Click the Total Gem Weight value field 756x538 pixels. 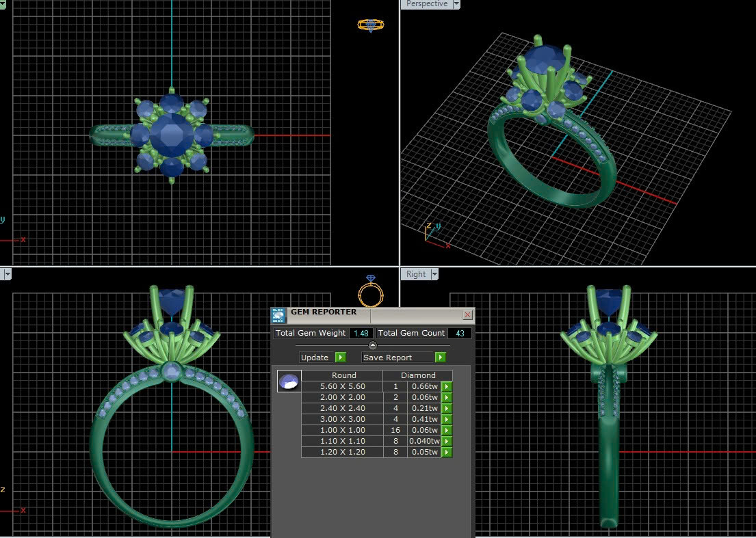click(361, 333)
